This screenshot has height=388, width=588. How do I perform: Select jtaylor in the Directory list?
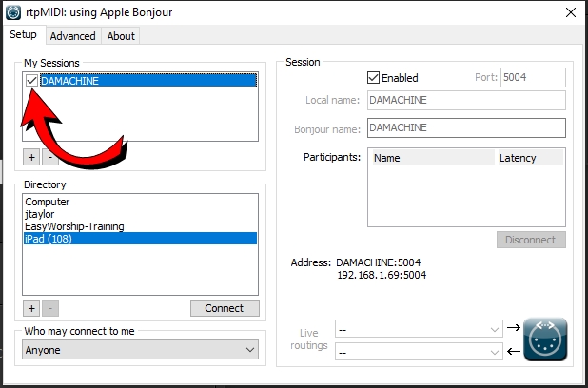140,214
